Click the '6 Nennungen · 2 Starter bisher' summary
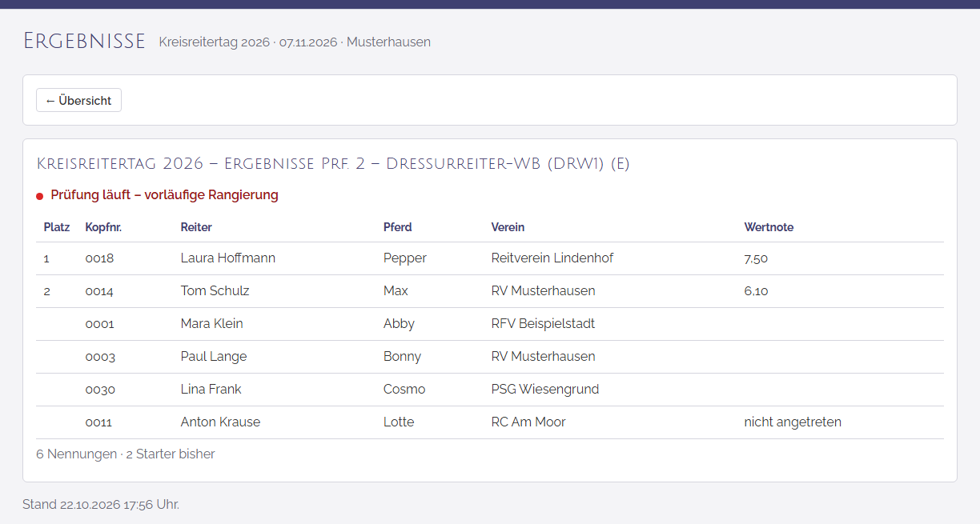Screen dimensions: 980x524 [126, 454]
